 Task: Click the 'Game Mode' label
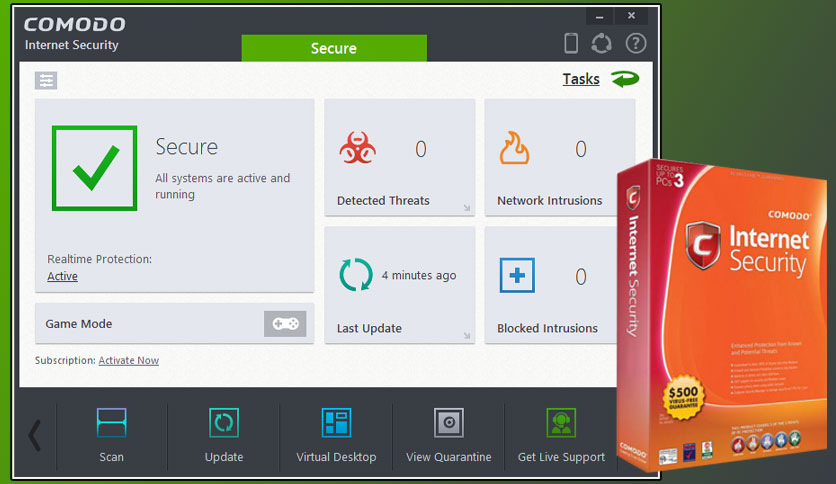tap(79, 324)
